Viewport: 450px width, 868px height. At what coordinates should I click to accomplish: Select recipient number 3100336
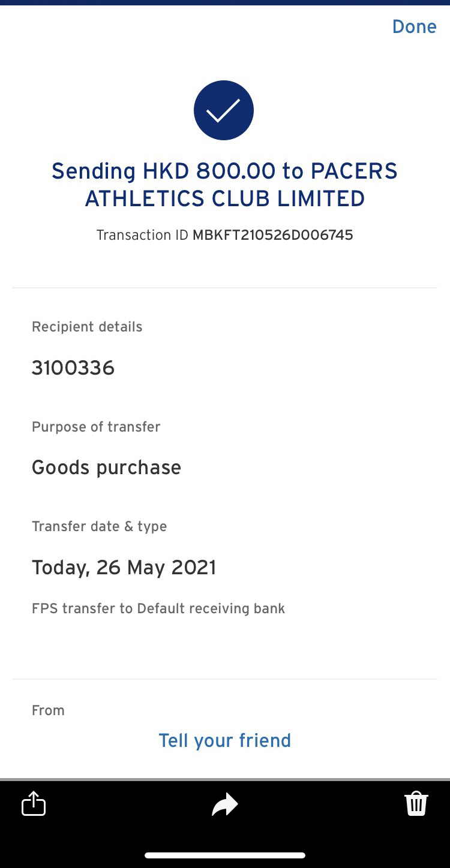73,367
